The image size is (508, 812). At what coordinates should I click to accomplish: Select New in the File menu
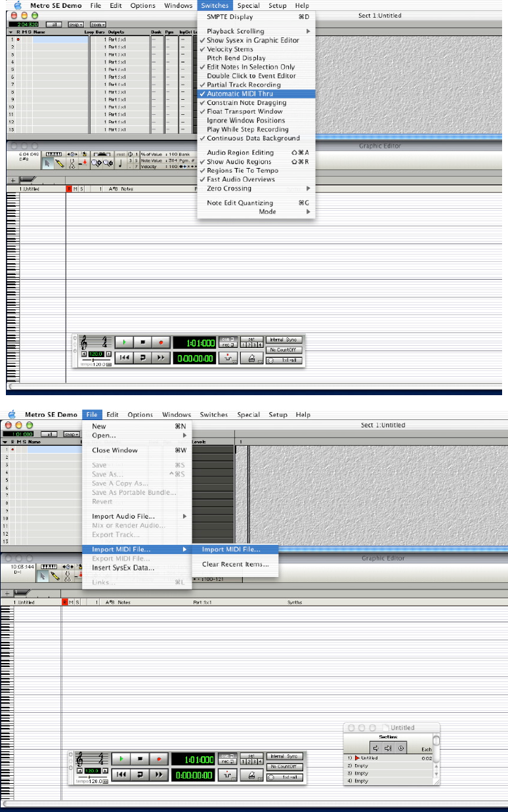click(137, 427)
